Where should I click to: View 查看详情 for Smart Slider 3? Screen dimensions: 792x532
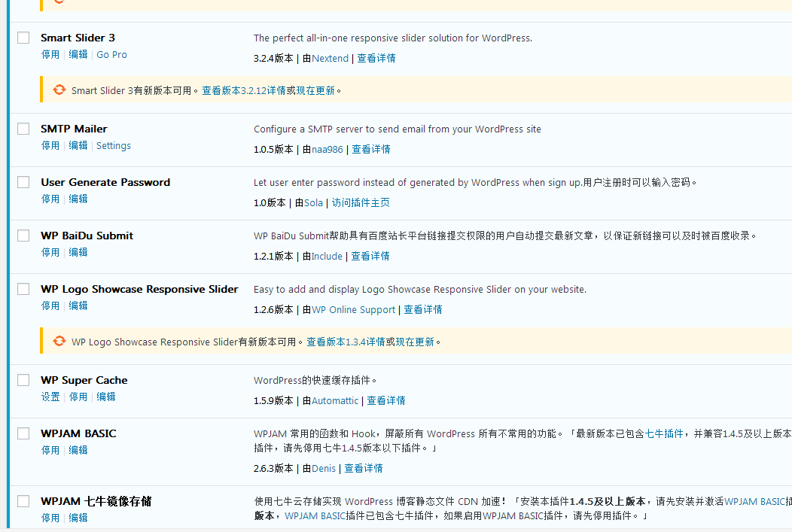[x=376, y=58]
